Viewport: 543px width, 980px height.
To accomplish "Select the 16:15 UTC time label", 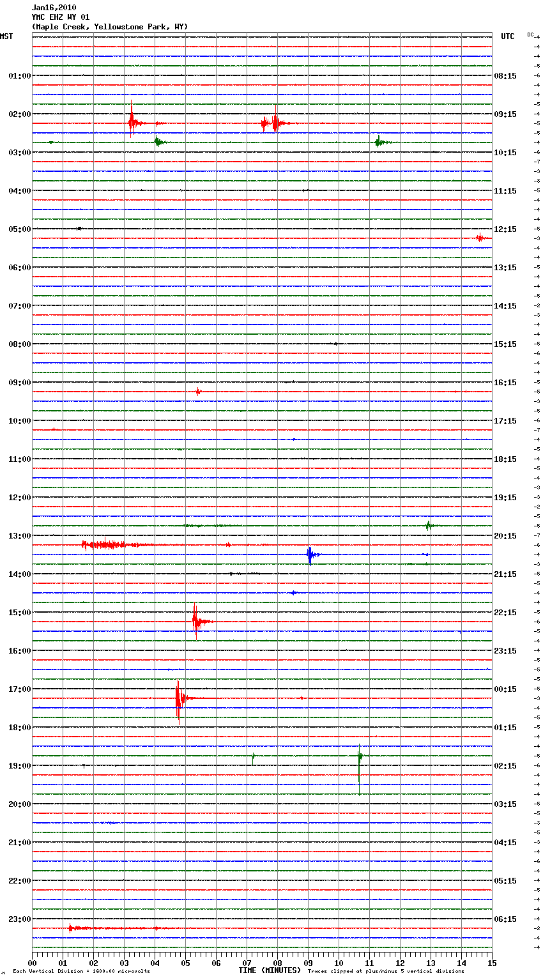I will [x=505, y=383].
